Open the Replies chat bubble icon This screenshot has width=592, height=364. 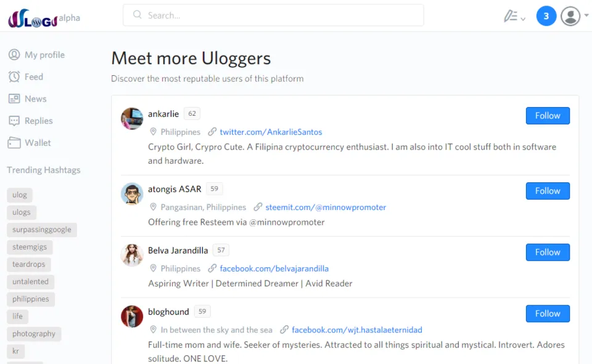point(14,121)
